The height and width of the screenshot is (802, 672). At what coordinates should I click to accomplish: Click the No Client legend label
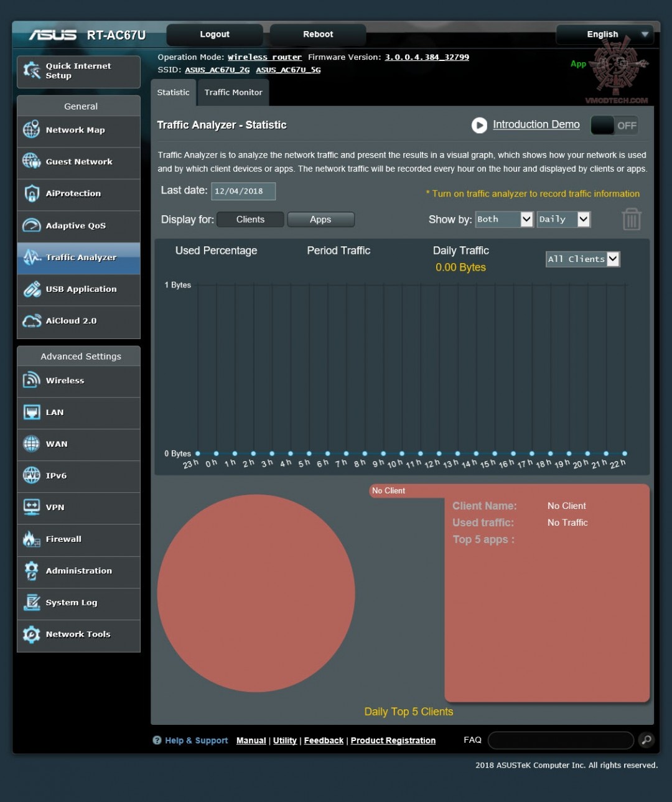point(388,491)
